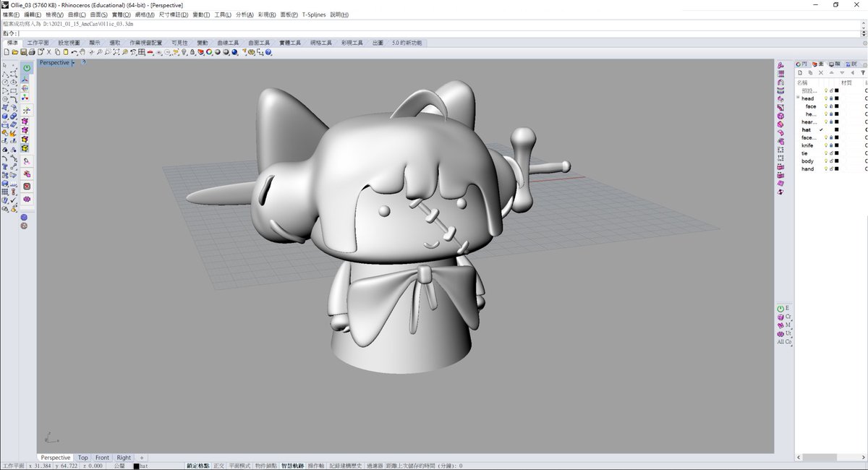
Task: Switch to the 曲線工具 toolbar tab
Action: (228, 43)
